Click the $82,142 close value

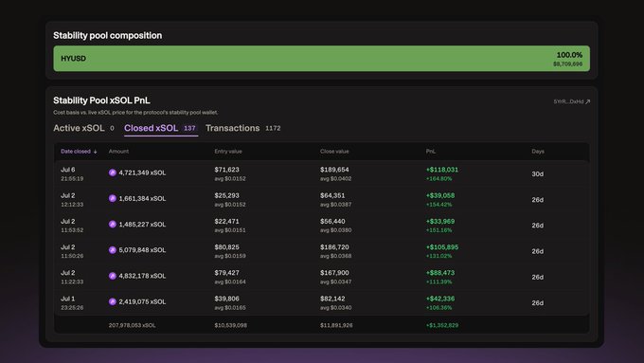point(332,299)
